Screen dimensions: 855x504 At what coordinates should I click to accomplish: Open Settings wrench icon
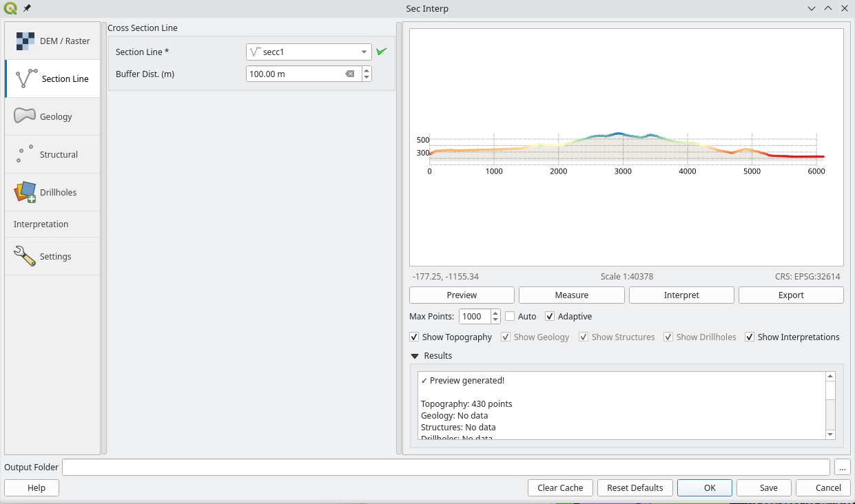[x=24, y=256]
